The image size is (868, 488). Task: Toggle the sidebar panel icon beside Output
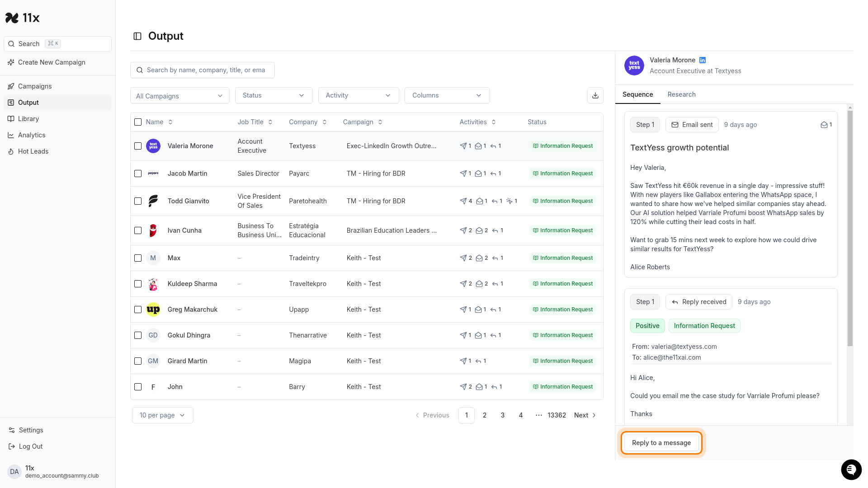click(x=137, y=36)
